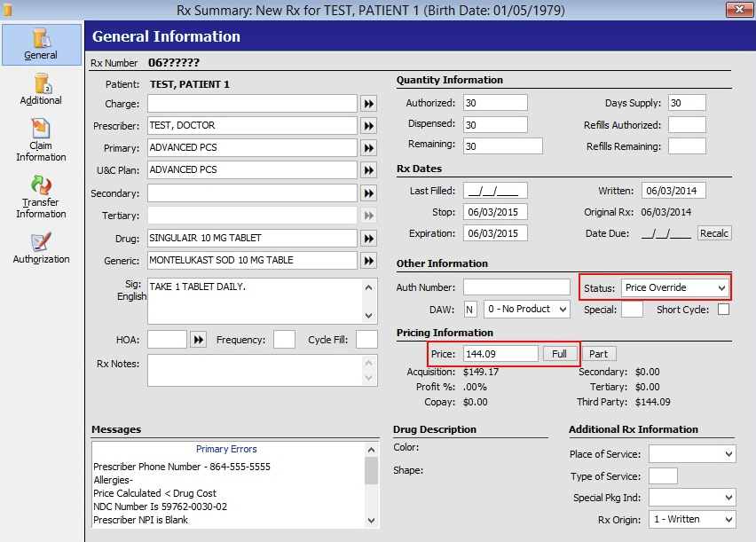The width and height of the screenshot is (756, 542).
Task: Click the Remaining quantity field
Action: click(503, 146)
